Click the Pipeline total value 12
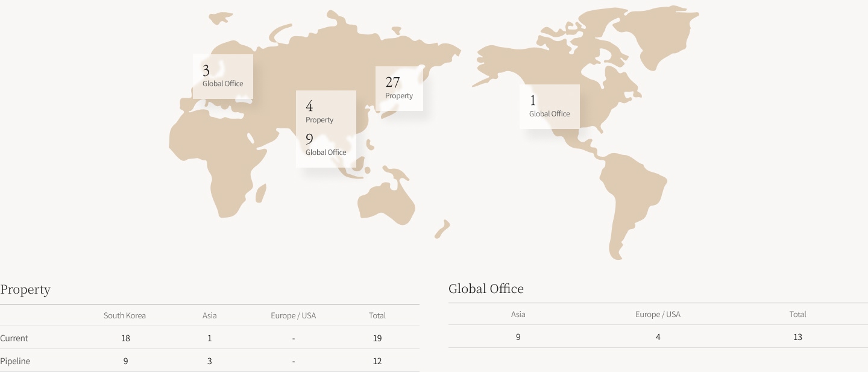Screen dimensions: 868x372 click(377, 361)
